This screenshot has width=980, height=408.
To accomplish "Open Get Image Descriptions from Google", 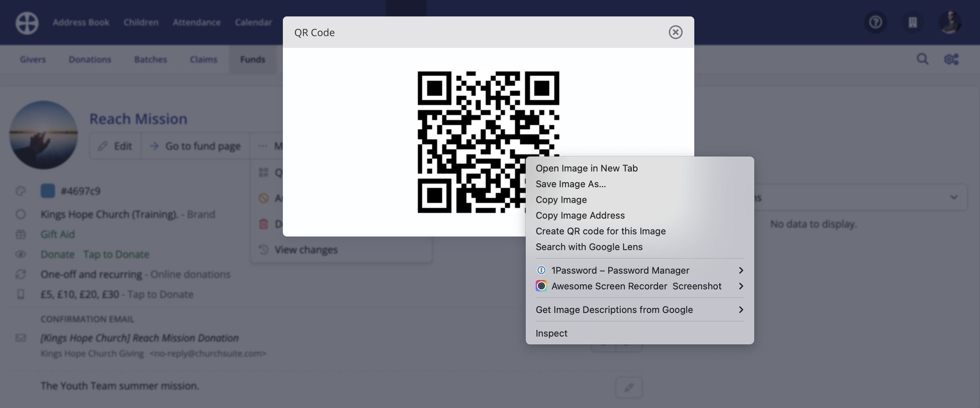I will (640, 309).
